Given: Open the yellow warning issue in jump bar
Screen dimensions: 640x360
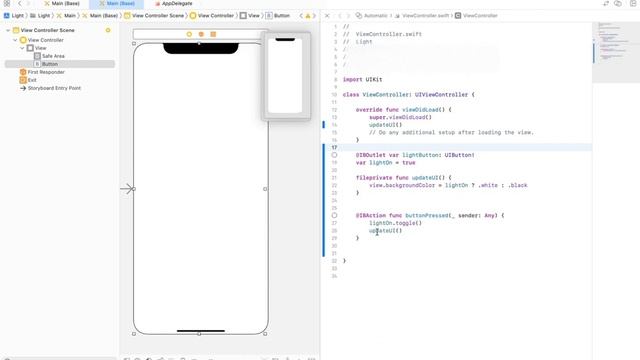Looking at the screenshot, I should (308, 16).
